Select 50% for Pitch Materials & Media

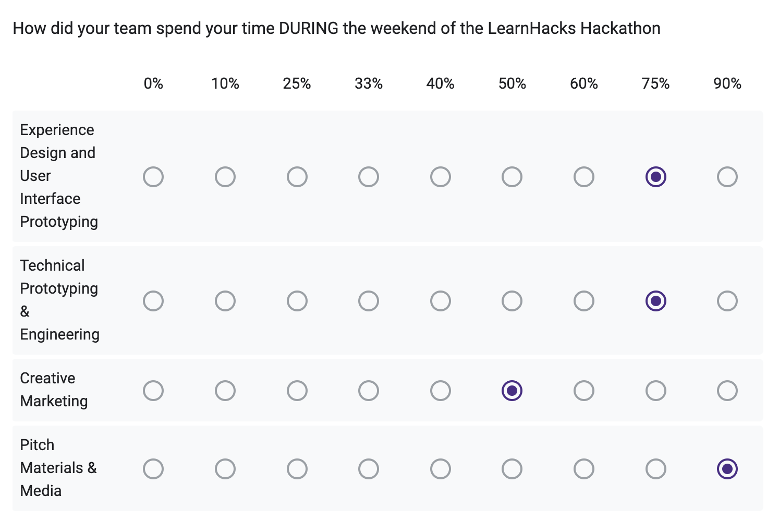[512, 469]
